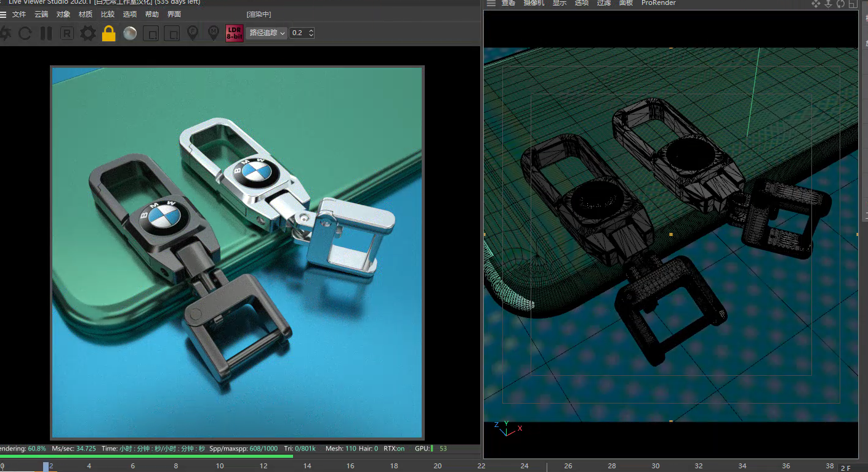Open the viewport 过滤 menu
The height and width of the screenshot is (472, 868).
tap(604, 3)
